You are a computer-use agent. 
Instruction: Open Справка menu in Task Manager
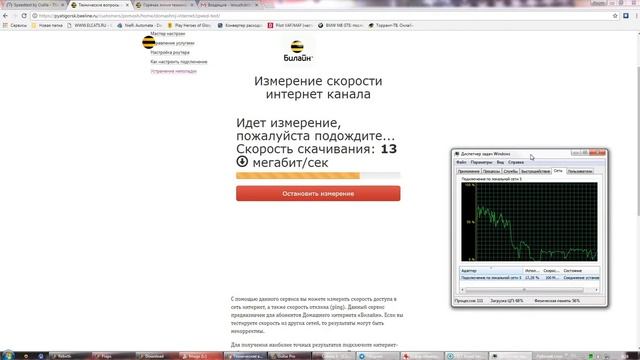click(x=516, y=162)
